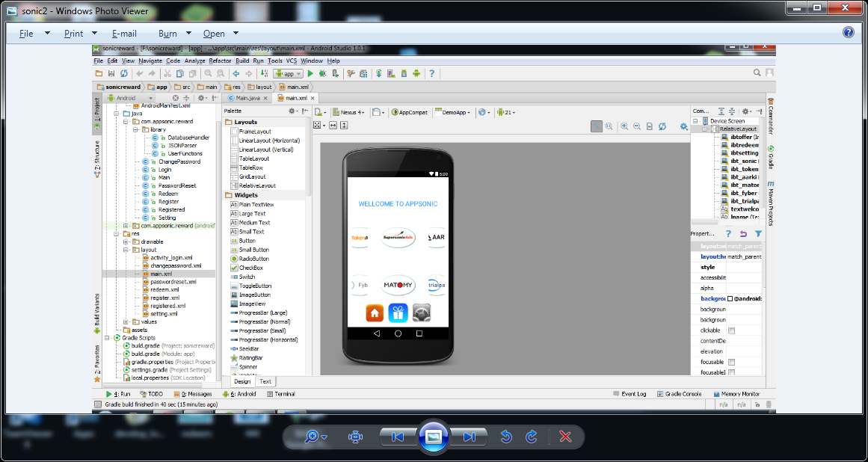Viewport: 868px width, 462px height.
Task: Click the blue gift icon in phone preview
Action: (x=398, y=312)
